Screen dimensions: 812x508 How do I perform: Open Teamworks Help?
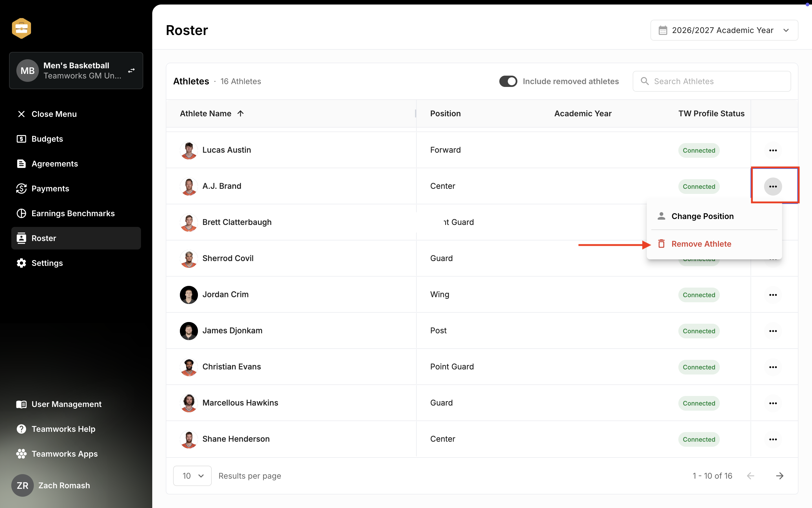pyautogui.click(x=76, y=429)
